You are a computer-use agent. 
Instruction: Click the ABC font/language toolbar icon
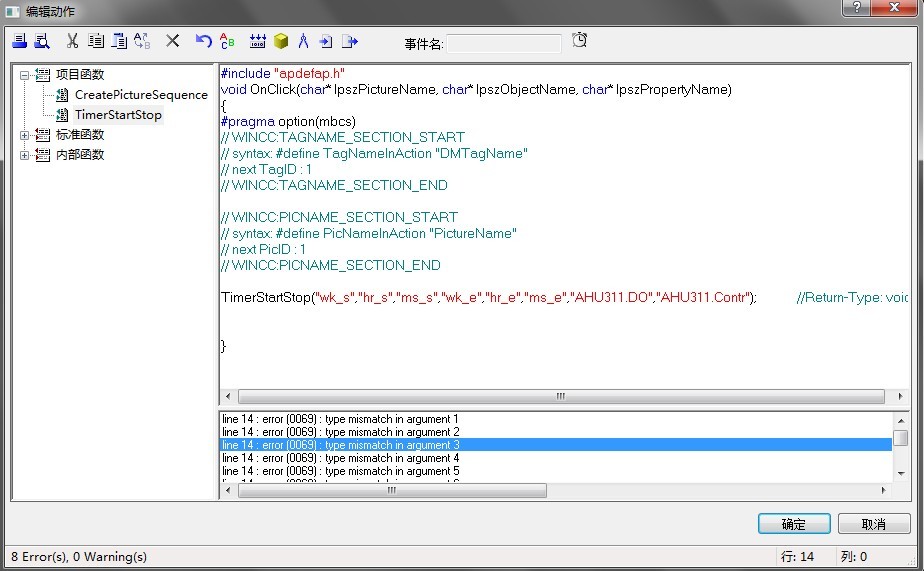pos(227,41)
